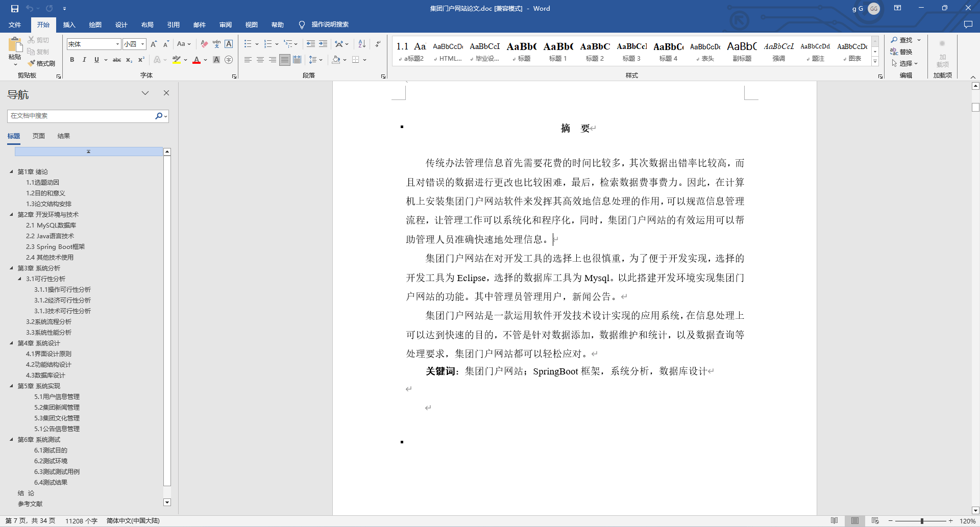
Task: Open line spacing options
Action: (316, 60)
